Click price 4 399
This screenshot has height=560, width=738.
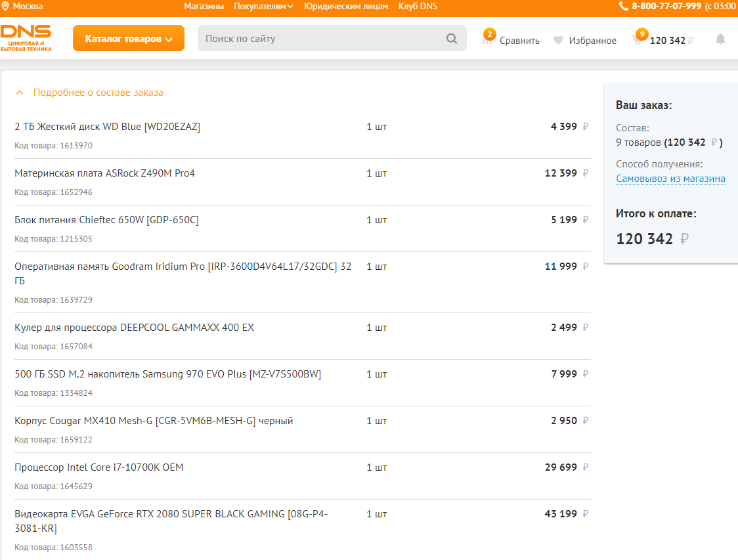point(569,126)
